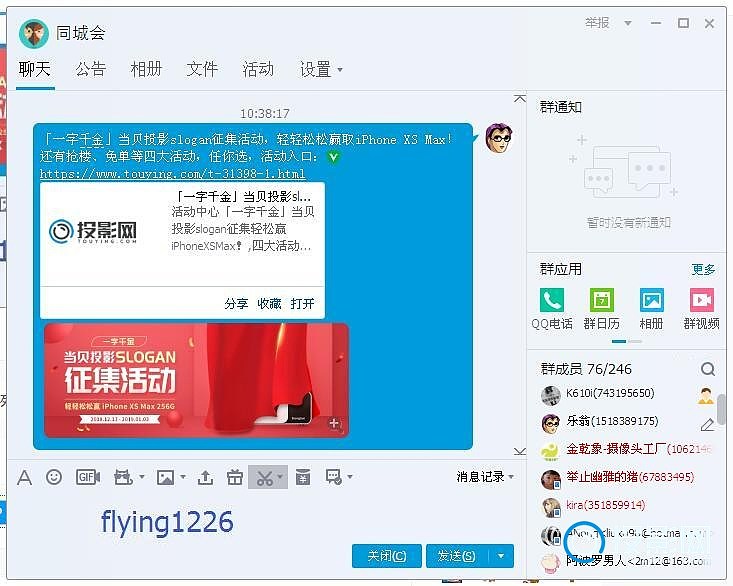Select member 阿波罗男人

(x=626, y=561)
